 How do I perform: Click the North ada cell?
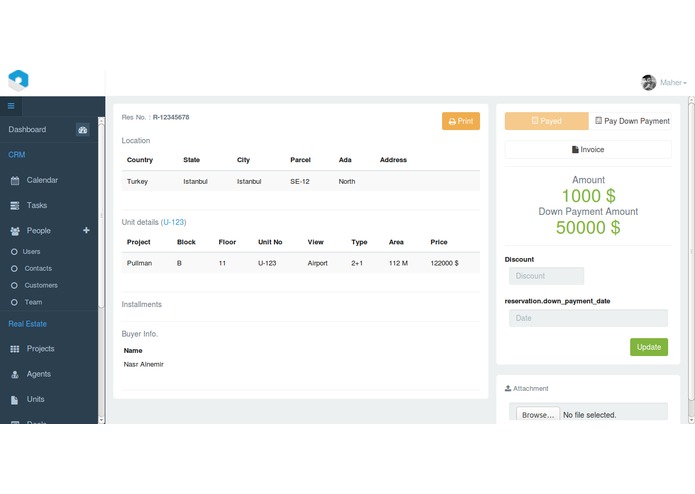tap(347, 182)
